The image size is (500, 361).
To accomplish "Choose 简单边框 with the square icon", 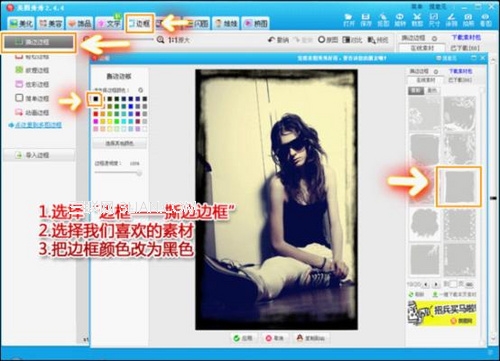I will click(x=32, y=98).
